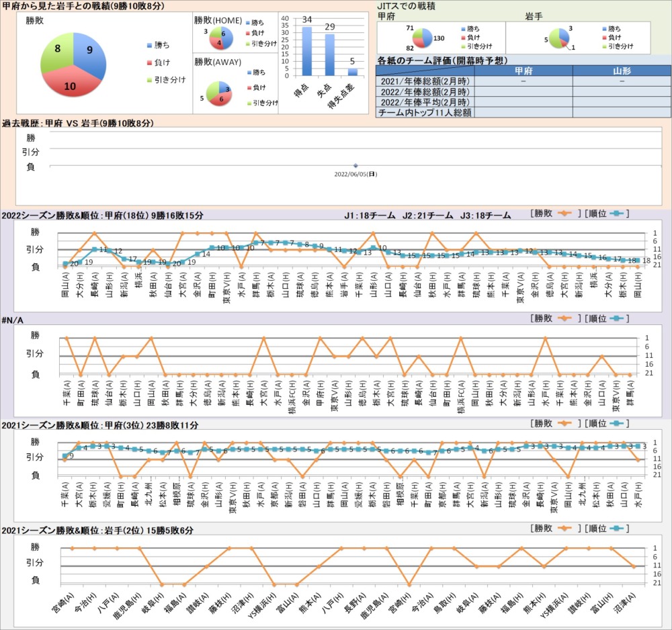Screen dimensions: 672x630
Task: Click the heading 過去戦歴: 甲府 VS 岩手(9勝10敗8分)
Action: [x=77, y=124]
